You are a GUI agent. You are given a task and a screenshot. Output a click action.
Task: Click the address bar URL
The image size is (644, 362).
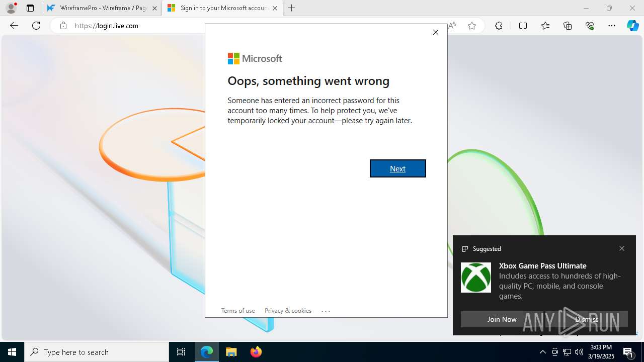[x=107, y=26]
